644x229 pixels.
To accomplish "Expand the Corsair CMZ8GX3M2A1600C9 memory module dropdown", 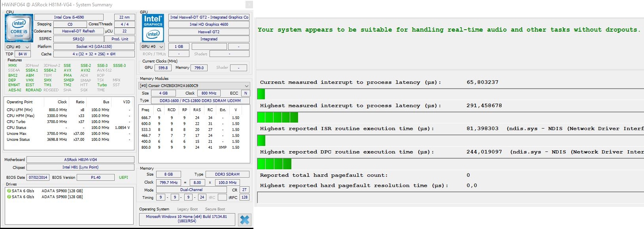I will (x=194, y=85).
